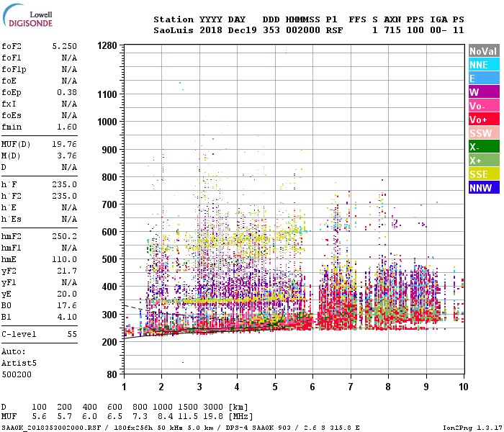The image size is (504, 432).
Task: Click the M(D) value 3.76
Action: (67, 156)
